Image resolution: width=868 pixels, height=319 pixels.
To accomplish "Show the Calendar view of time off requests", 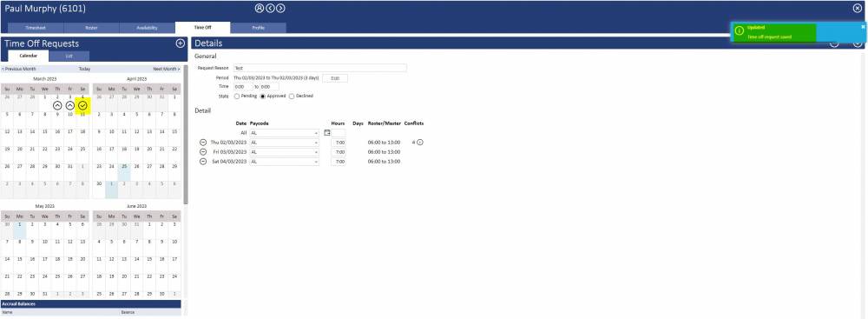I will pos(29,56).
